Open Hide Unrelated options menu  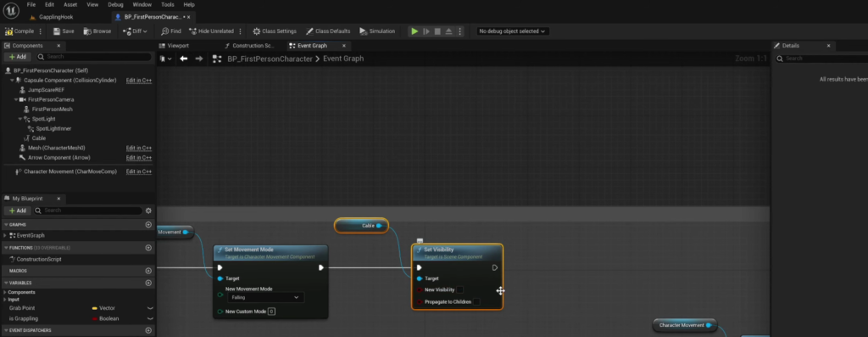pos(240,31)
